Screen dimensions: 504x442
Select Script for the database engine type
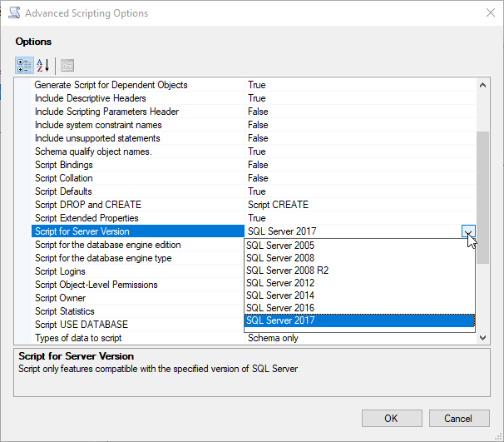[x=138, y=258]
